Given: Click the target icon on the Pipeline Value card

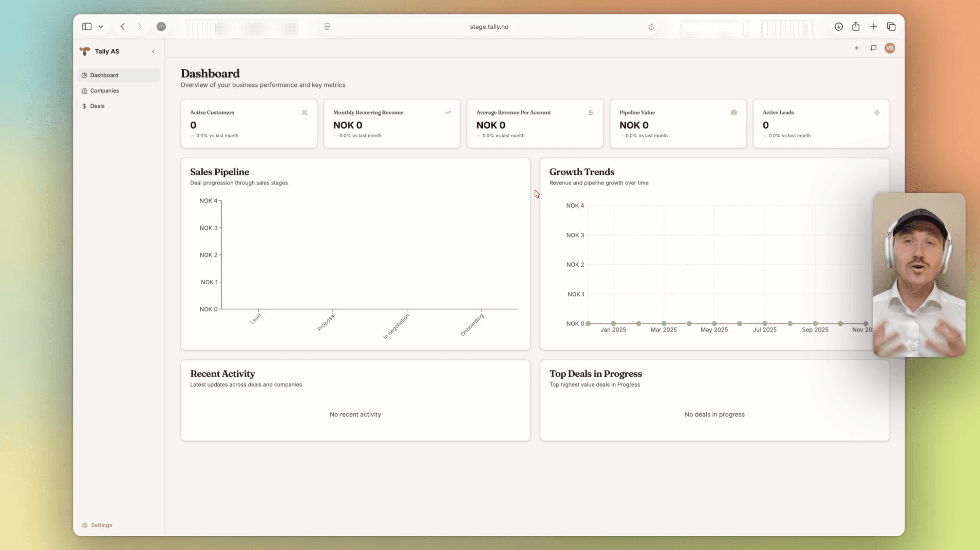Looking at the screenshot, I should [733, 113].
